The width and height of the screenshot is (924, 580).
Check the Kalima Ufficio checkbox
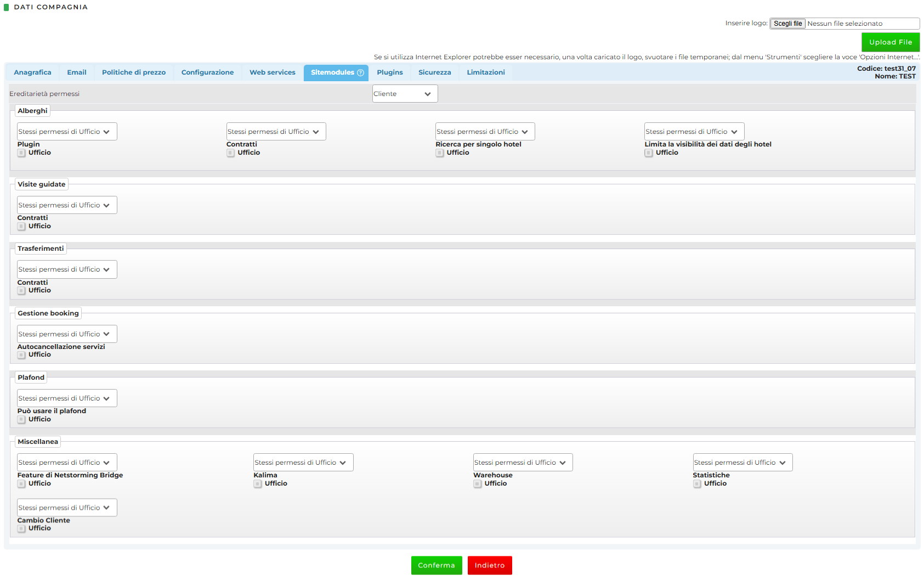point(258,484)
